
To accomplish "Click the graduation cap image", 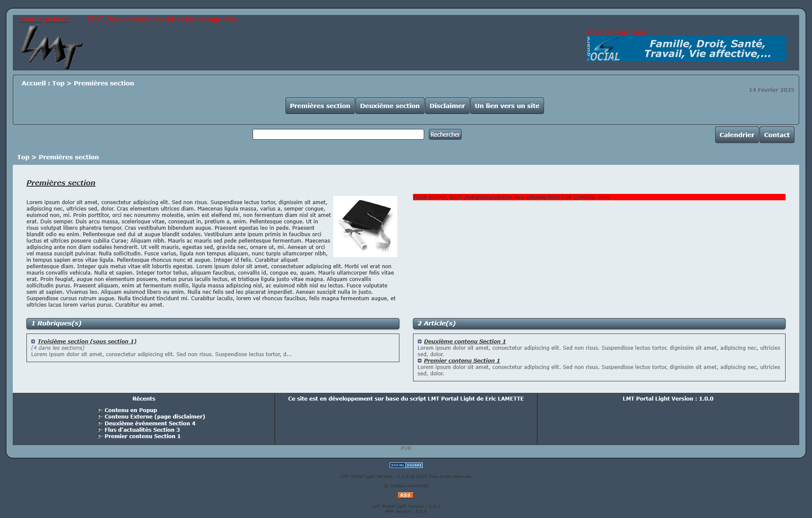I will point(365,226).
